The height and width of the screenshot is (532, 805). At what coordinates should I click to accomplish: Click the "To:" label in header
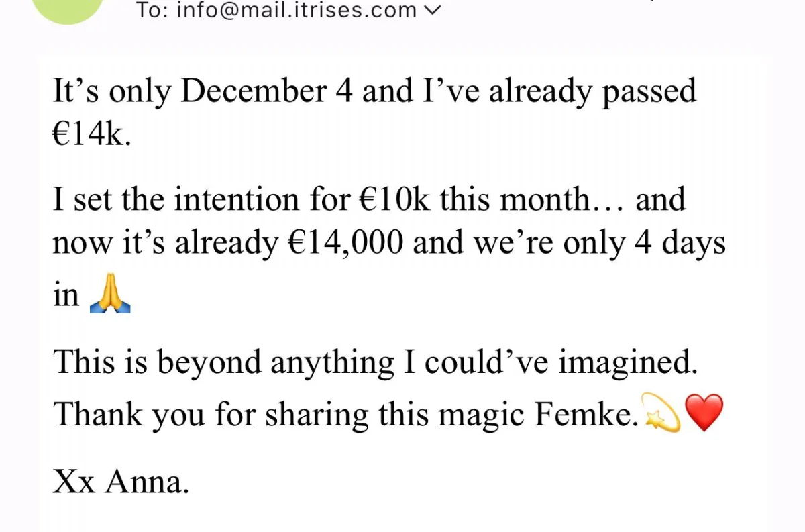(x=152, y=11)
